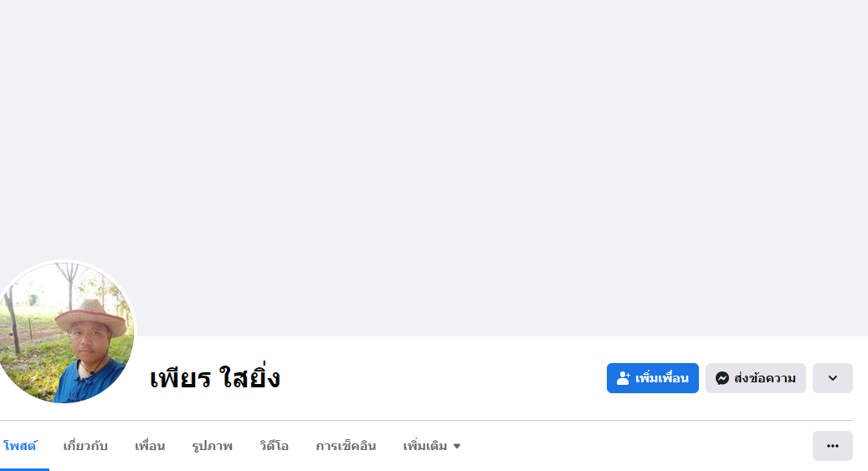
Task: Send a message via ส่งข้อความ button
Action: click(x=756, y=378)
